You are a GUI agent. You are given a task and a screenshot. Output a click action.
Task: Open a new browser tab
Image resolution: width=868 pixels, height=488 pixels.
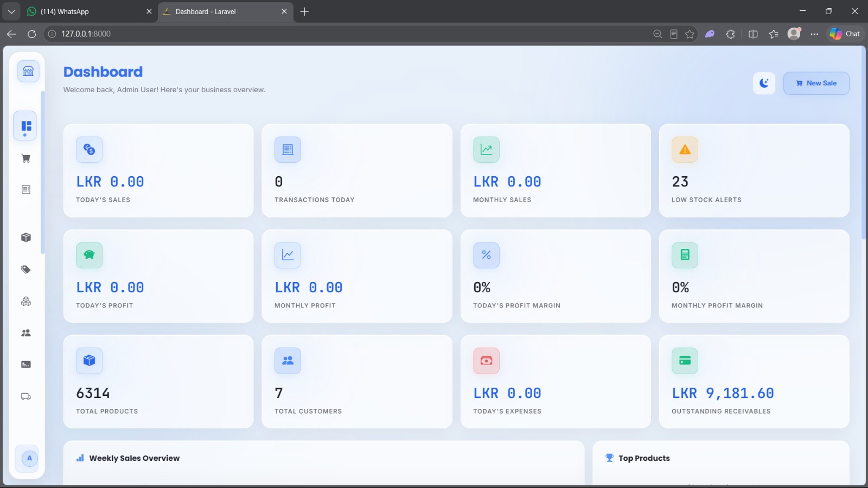(304, 11)
